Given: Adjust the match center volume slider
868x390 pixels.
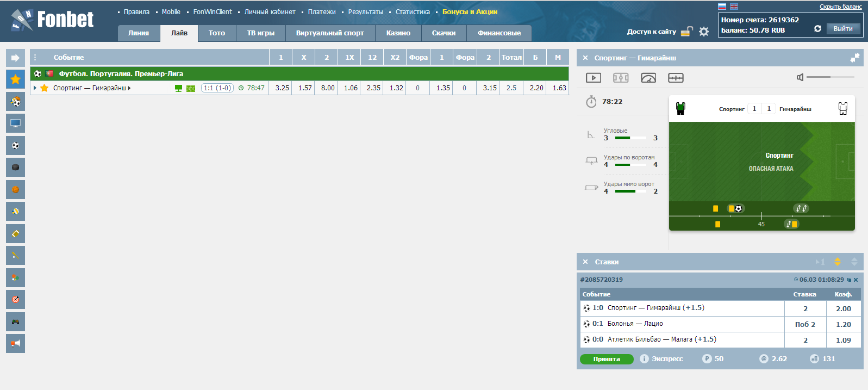Looking at the screenshot, I should coord(830,77).
